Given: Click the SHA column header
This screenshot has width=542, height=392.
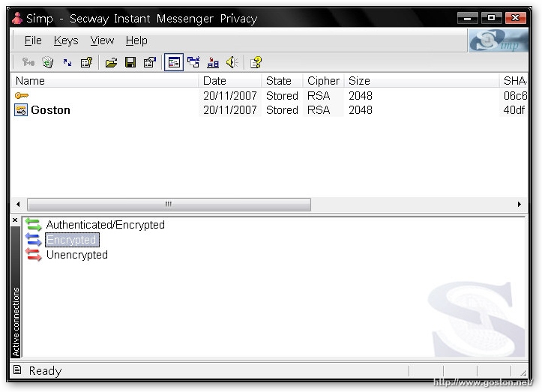Looking at the screenshot, I should pyautogui.click(x=514, y=80).
